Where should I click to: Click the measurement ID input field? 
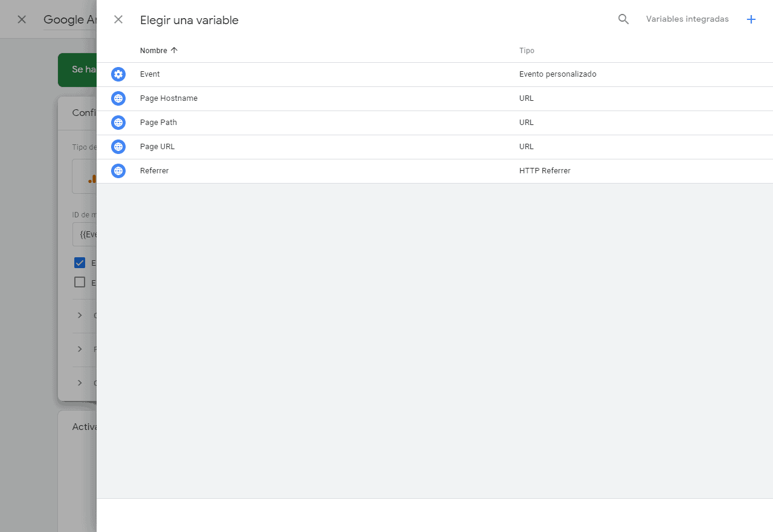click(85, 234)
